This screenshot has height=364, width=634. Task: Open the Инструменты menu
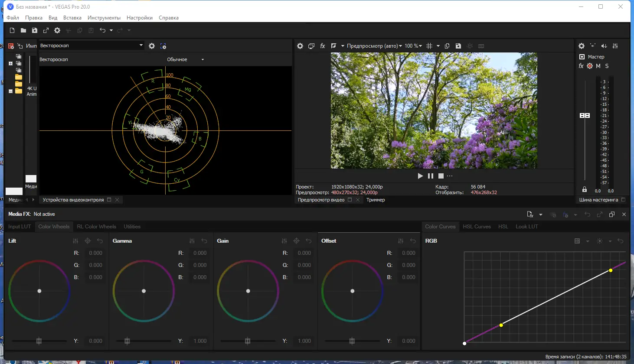[104, 18]
